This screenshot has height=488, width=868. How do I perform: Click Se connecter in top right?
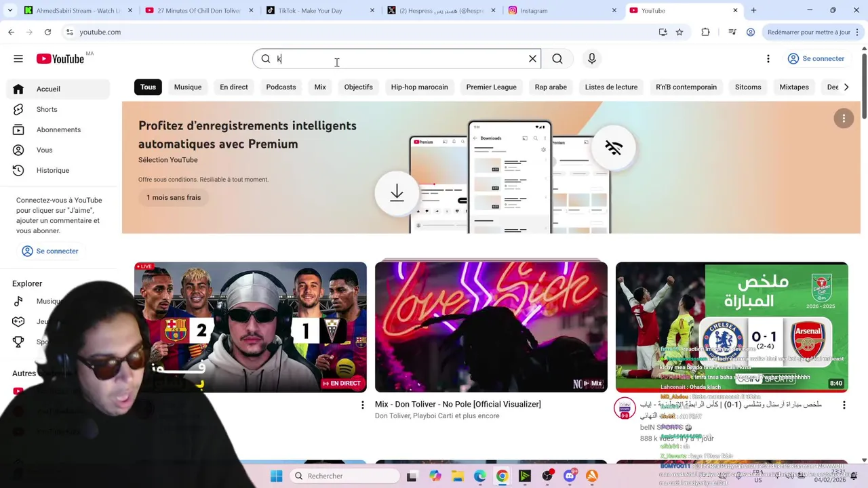[x=816, y=59]
